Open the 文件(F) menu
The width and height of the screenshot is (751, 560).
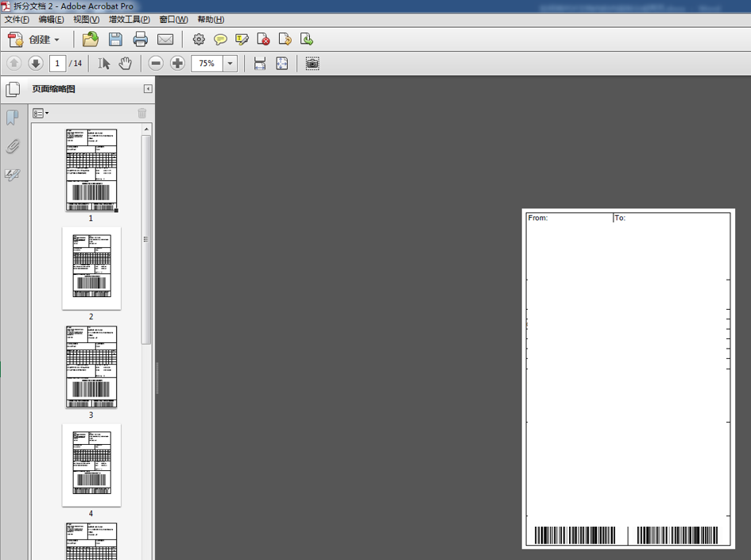17,19
